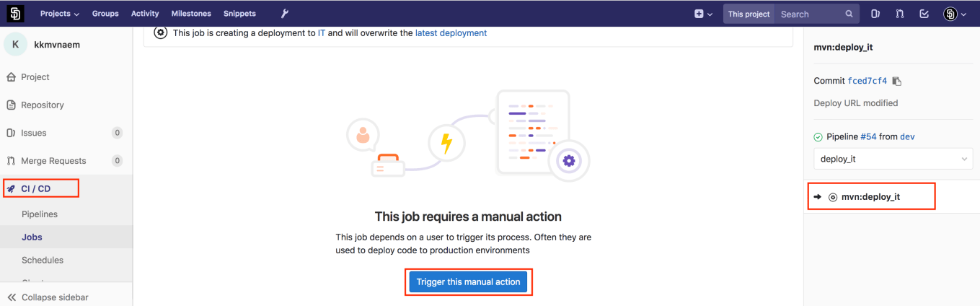Click the Issues sidebar icon

[11, 133]
